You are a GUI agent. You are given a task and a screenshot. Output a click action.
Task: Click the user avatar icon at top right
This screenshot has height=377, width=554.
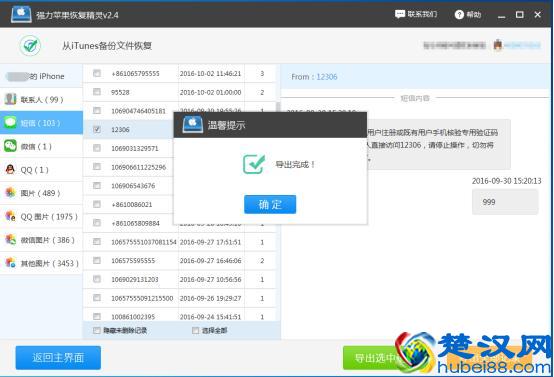click(498, 45)
